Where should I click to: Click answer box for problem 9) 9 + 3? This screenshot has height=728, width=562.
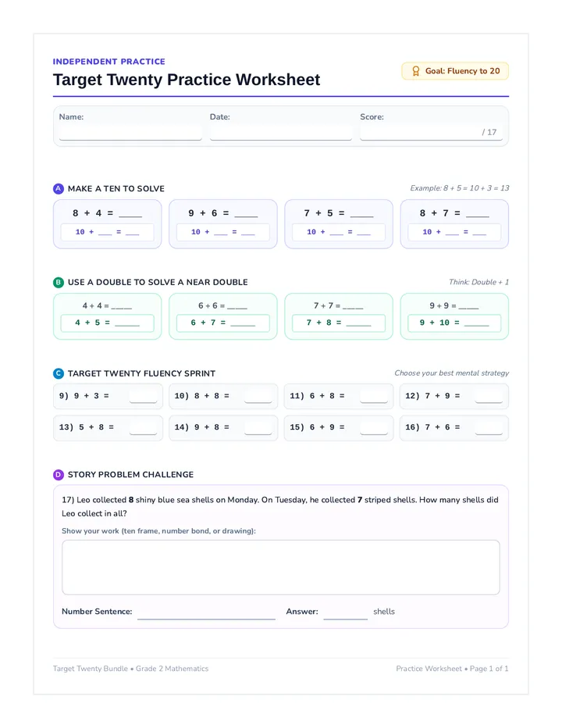point(143,396)
